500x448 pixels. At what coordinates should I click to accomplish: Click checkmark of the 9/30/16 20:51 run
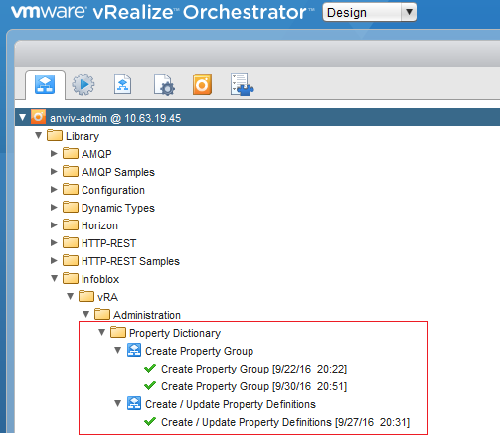coord(150,385)
